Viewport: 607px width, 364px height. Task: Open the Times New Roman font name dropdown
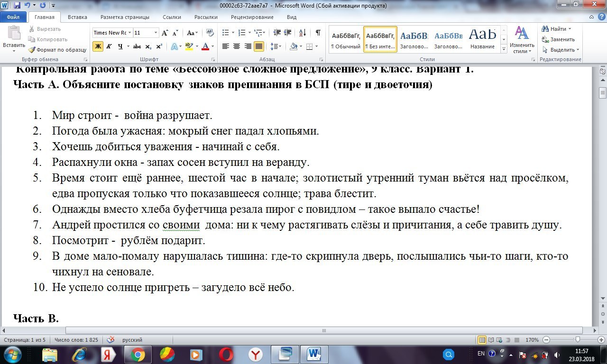click(x=129, y=33)
